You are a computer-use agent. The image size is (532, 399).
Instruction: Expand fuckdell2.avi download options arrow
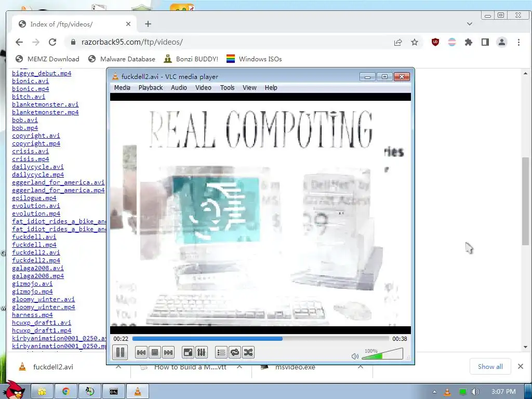[118, 367]
